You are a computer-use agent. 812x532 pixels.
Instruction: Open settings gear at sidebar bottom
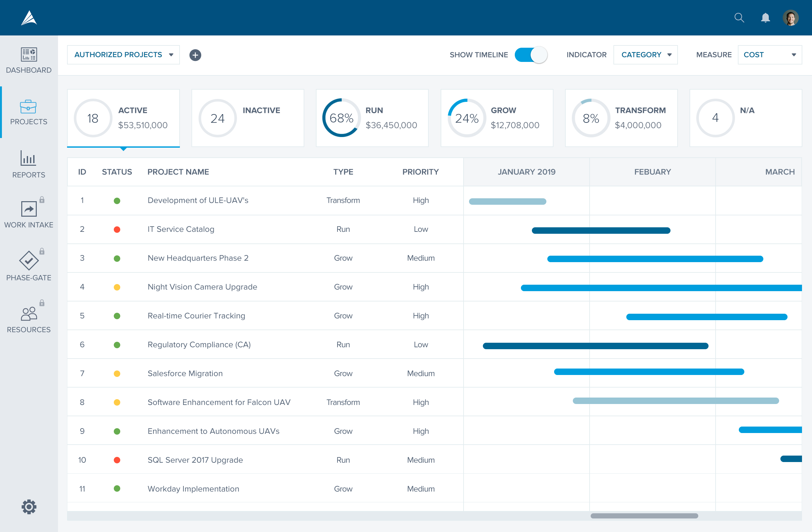tap(29, 507)
